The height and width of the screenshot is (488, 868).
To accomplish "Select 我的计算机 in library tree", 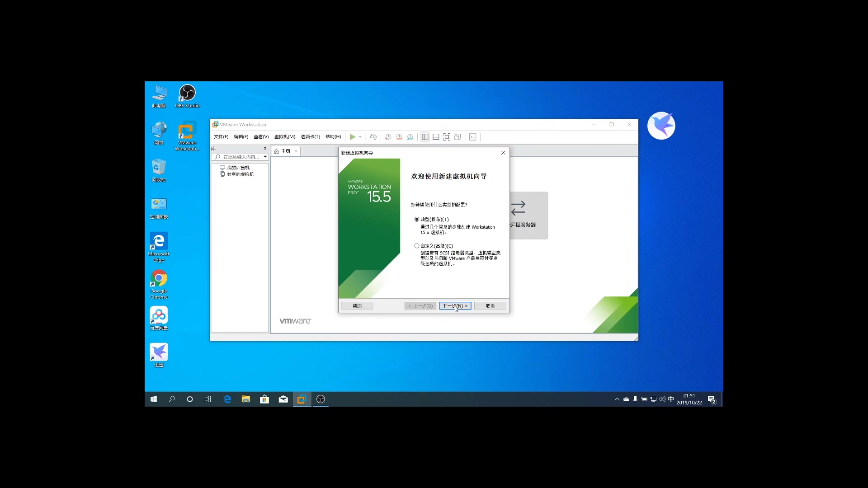I will coord(238,168).
